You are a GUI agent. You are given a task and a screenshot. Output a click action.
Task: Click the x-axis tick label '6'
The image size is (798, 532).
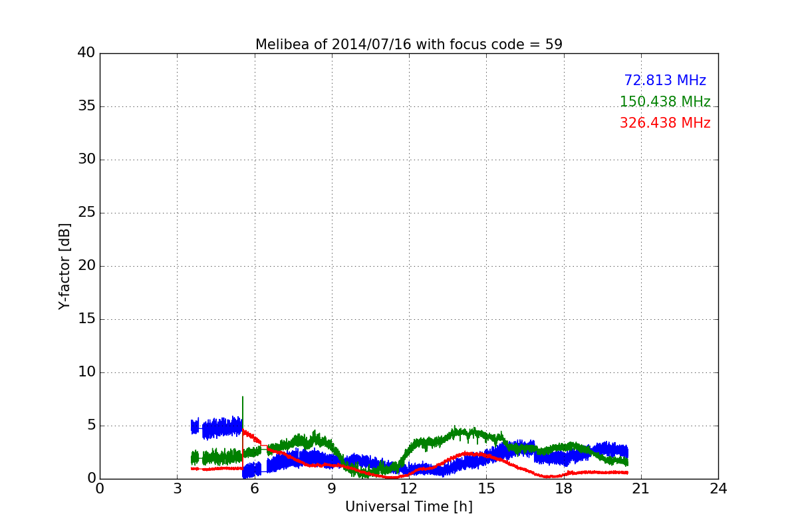click(x=254, y=489)
